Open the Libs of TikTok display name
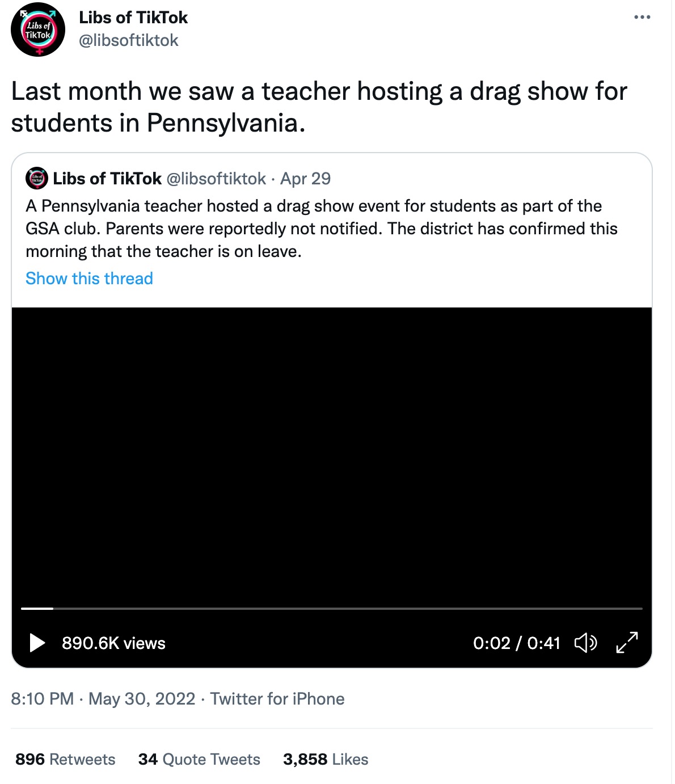 pos(133,18)
